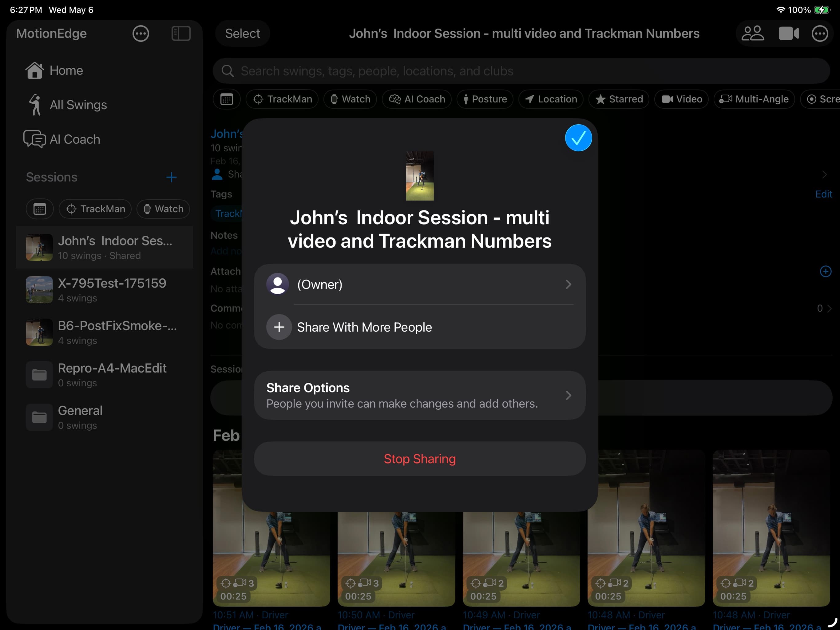
Task: Toggle the AI Coach filter chip
Action: [417, 100]
